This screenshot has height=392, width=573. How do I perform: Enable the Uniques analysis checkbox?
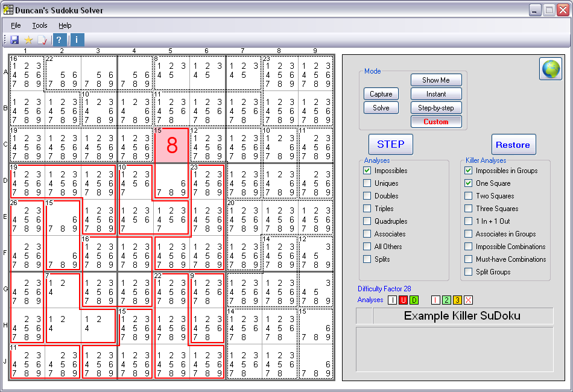367,183
